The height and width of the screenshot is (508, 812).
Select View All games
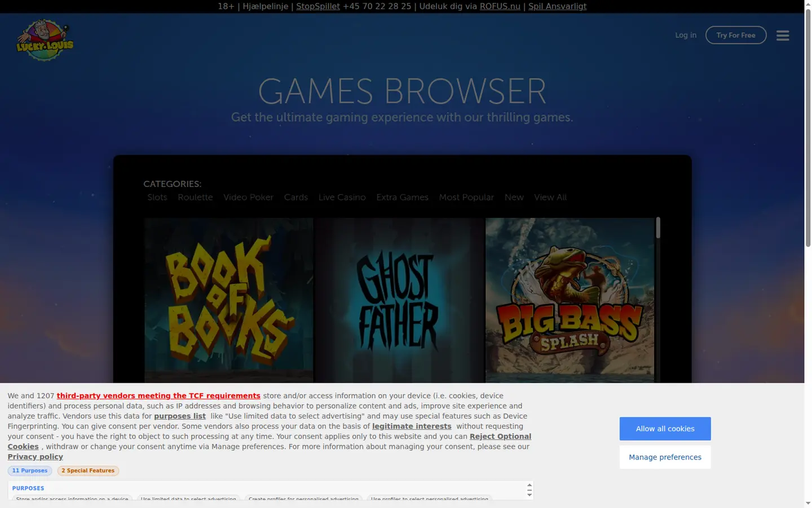tap(550, 198)
